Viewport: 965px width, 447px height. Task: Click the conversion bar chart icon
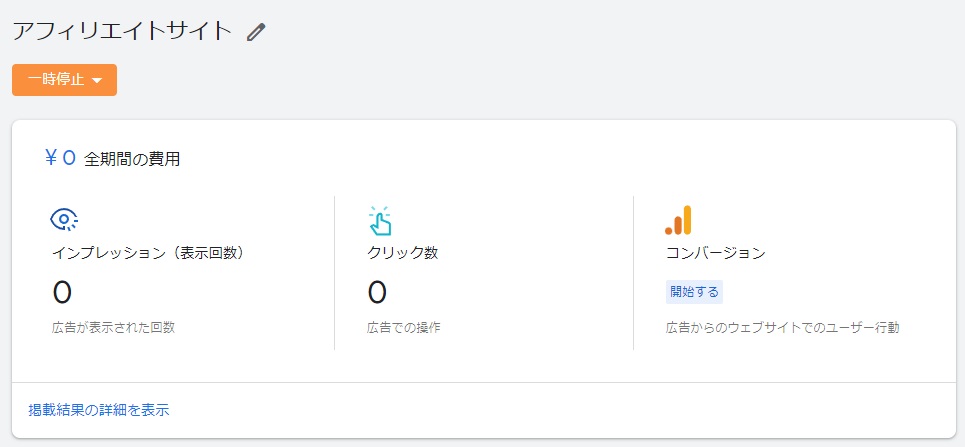tap(678, 220)
